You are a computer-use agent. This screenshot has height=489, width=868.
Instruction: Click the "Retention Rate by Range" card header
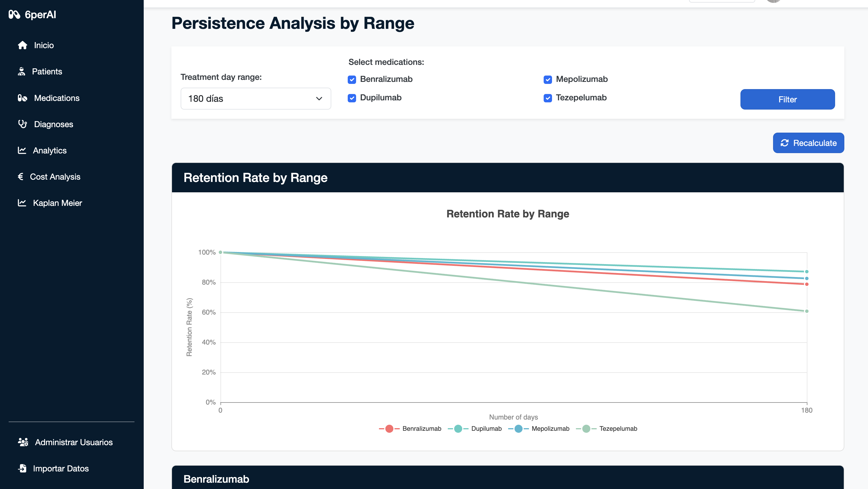(x=508, y=178)
